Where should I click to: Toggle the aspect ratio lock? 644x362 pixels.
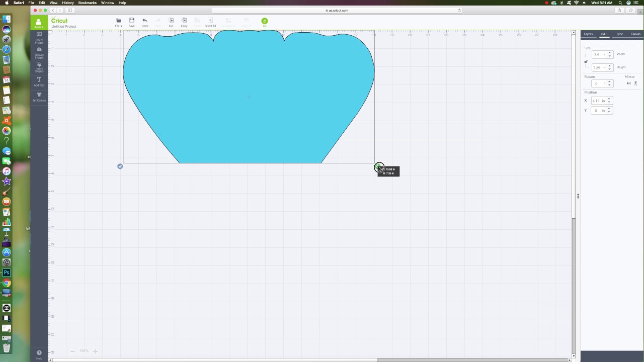pyautogui.click(x=586, y=61)
